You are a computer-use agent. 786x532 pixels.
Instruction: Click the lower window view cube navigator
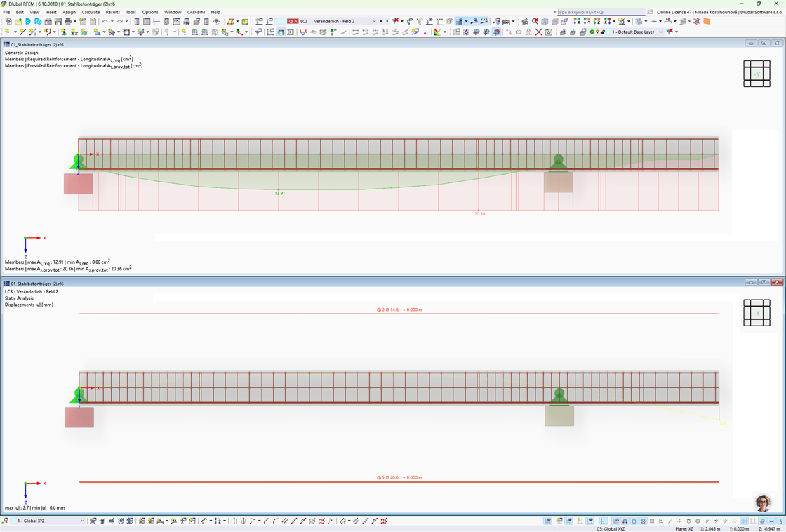point(757,312)
